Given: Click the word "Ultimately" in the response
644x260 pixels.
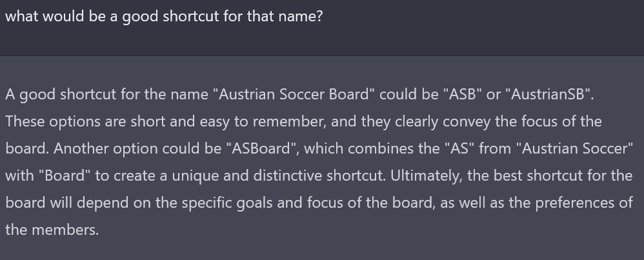Looking at the screenshot, I should [x=427, y=175].
